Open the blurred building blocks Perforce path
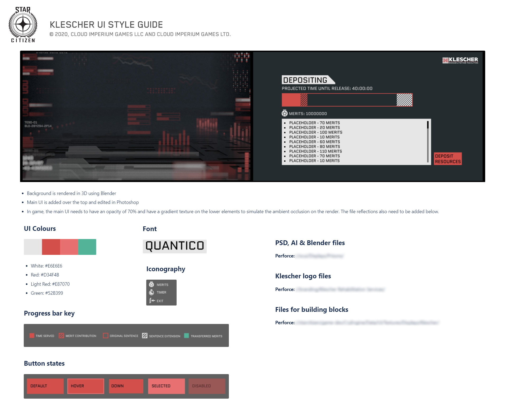Screen dimensions: 510x420 tap(367, 323)
